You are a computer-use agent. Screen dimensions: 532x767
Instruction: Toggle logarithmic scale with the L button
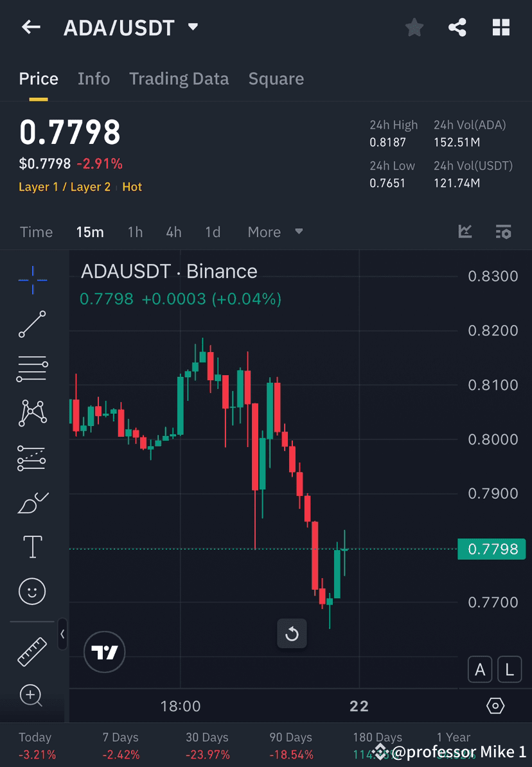click(x=510, y=669)
